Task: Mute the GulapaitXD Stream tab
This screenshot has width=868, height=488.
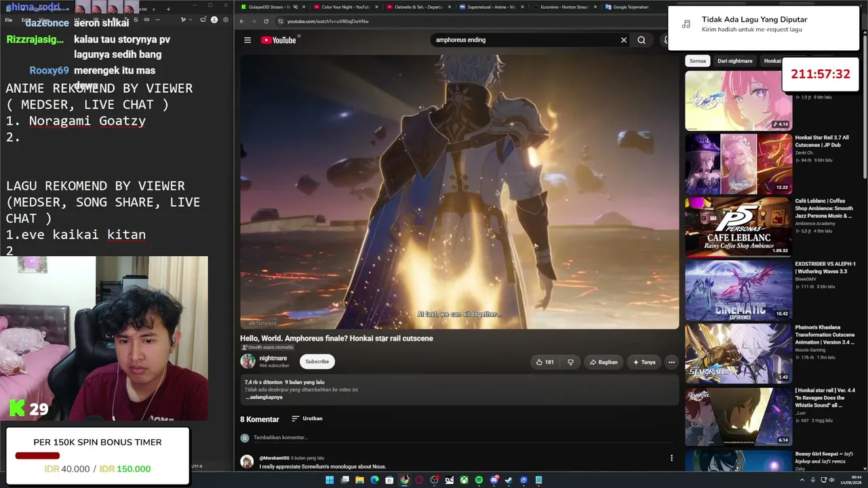Action: click(295, 7)
